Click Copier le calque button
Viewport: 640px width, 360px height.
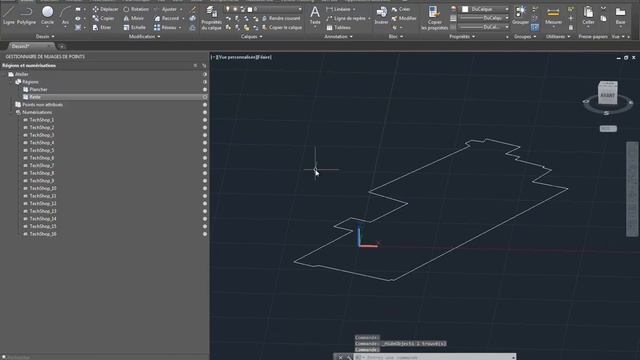[x=282, y=27]
